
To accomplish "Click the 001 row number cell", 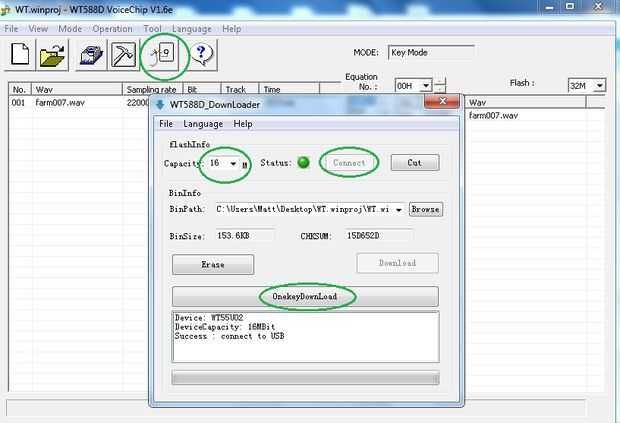I will pos(19,103).
